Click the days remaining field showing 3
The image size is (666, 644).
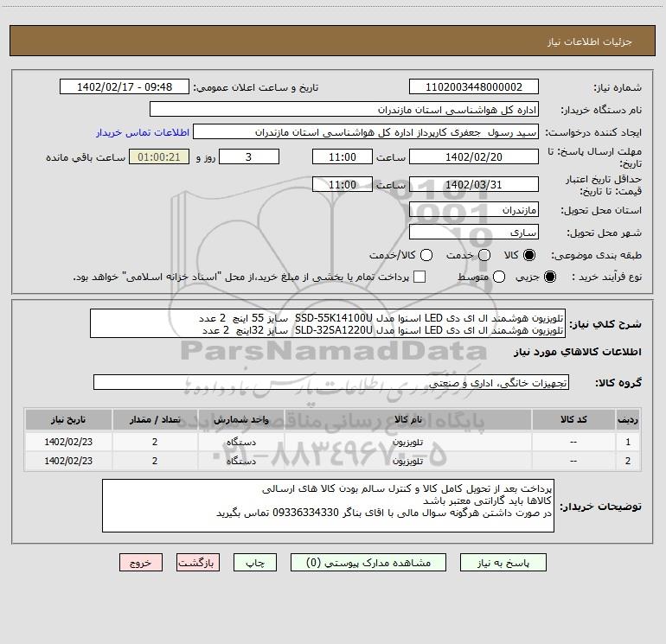[x=249, y=156]
